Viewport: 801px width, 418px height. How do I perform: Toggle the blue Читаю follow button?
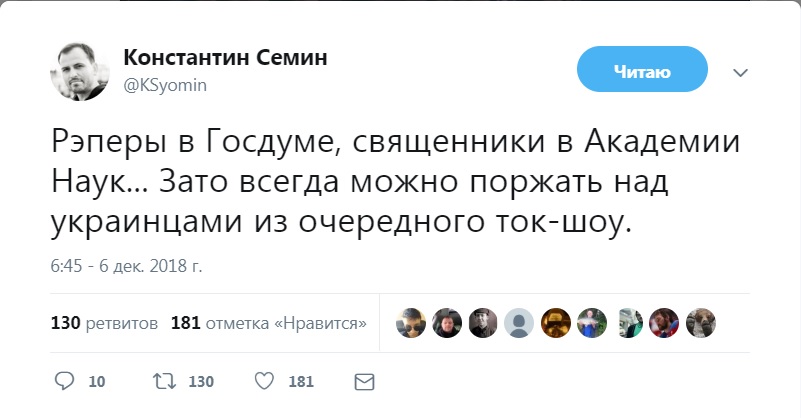[642, 71]
